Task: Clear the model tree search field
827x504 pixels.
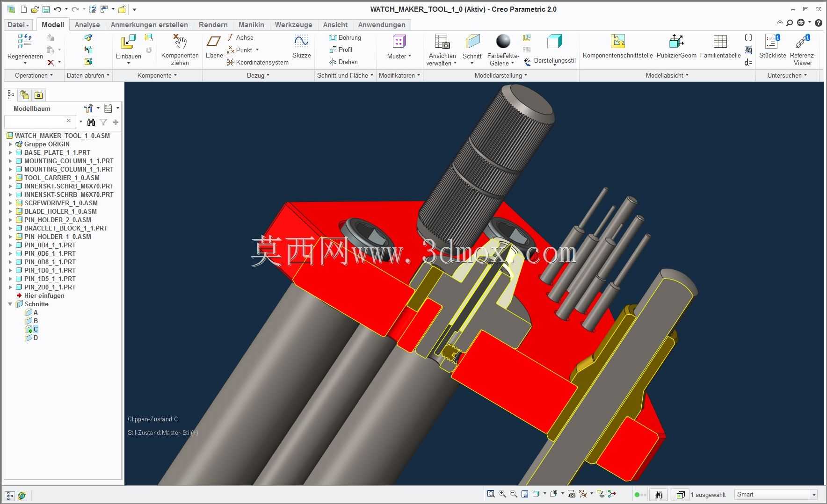Action: coord(69,121)
